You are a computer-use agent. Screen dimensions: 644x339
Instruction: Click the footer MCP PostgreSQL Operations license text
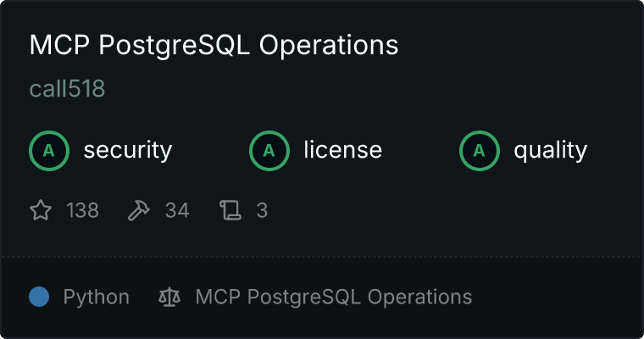coord(333,297)
